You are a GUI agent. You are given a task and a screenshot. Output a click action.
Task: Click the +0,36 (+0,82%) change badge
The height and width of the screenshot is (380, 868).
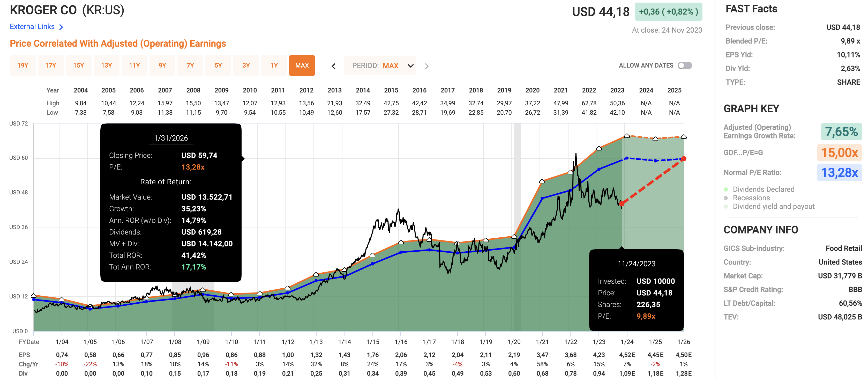(669, 12)
